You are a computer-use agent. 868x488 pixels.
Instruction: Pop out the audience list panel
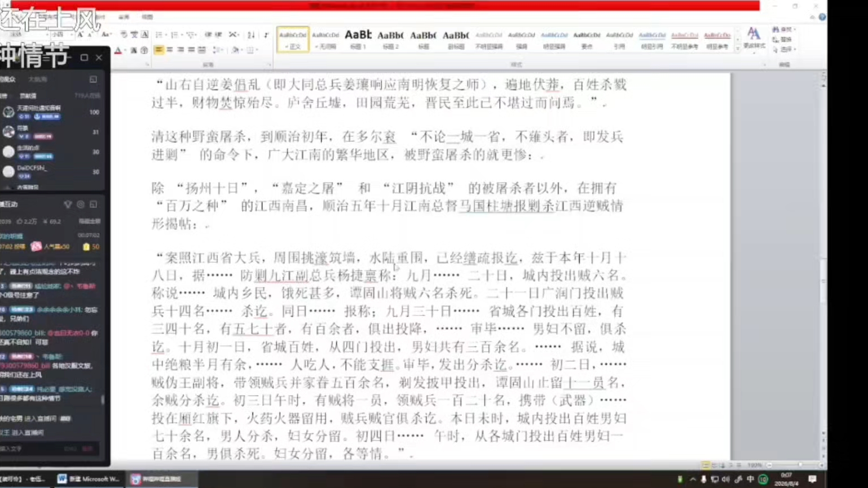tap(93, 79)
